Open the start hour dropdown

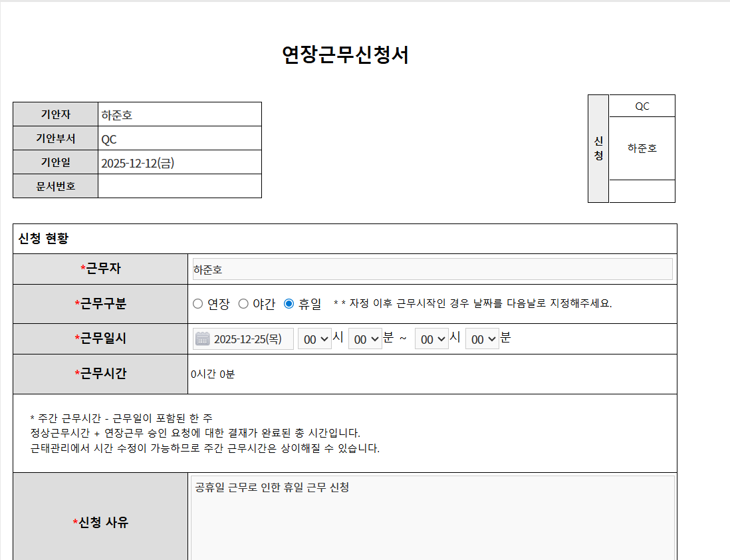coord(314,339)
